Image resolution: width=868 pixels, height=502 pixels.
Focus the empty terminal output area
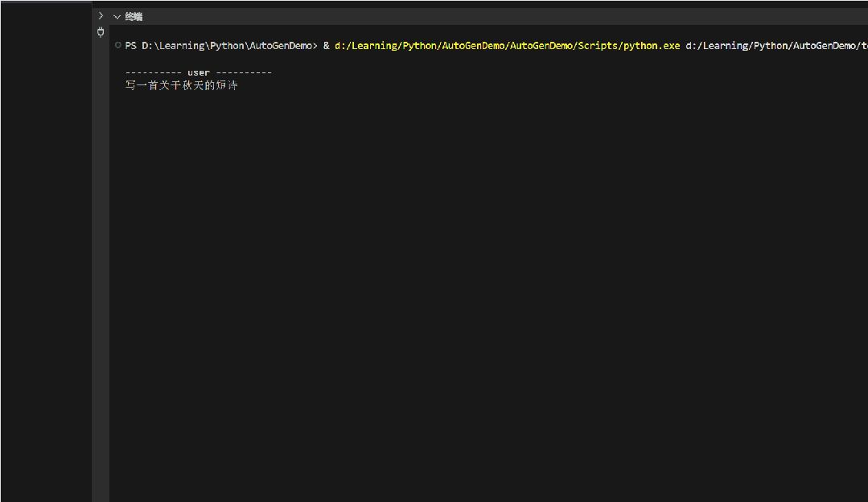(483, 282)
